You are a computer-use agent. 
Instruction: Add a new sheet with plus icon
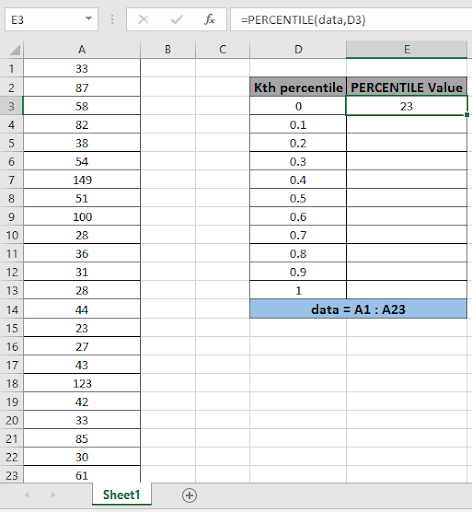(189, 495)
